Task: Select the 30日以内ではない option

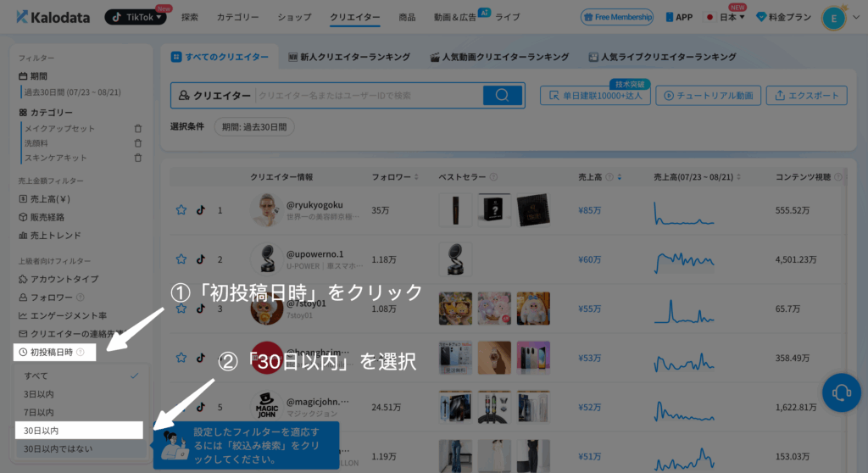Action: 81,448
